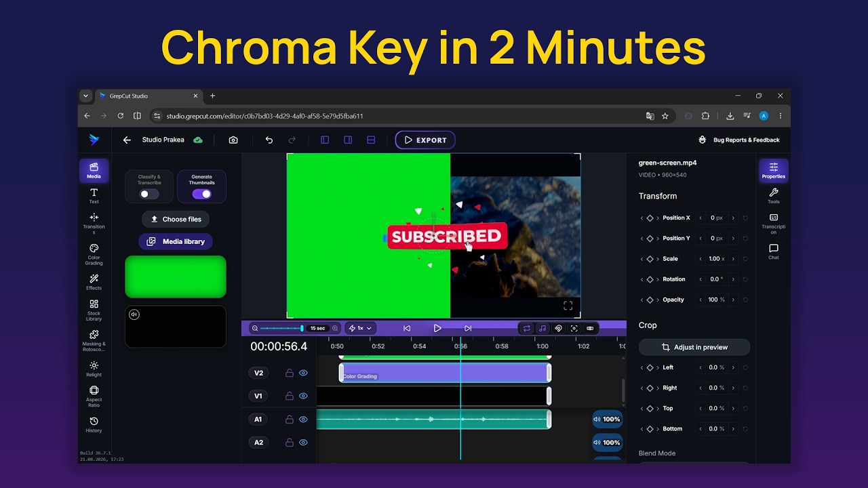
Task: Open the Transcription tab
Action: [774, 224]
